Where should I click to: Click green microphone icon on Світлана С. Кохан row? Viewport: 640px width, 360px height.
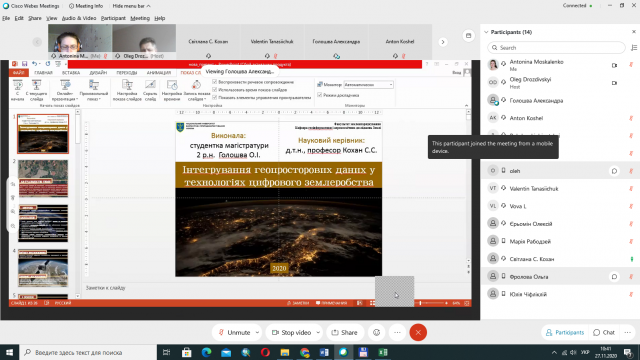click(x=631, y=259)
